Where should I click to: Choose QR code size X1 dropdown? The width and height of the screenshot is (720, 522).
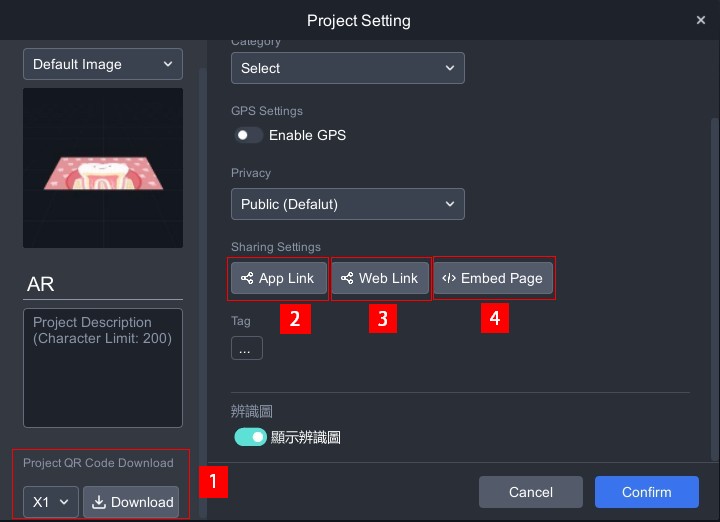(51, 502)
